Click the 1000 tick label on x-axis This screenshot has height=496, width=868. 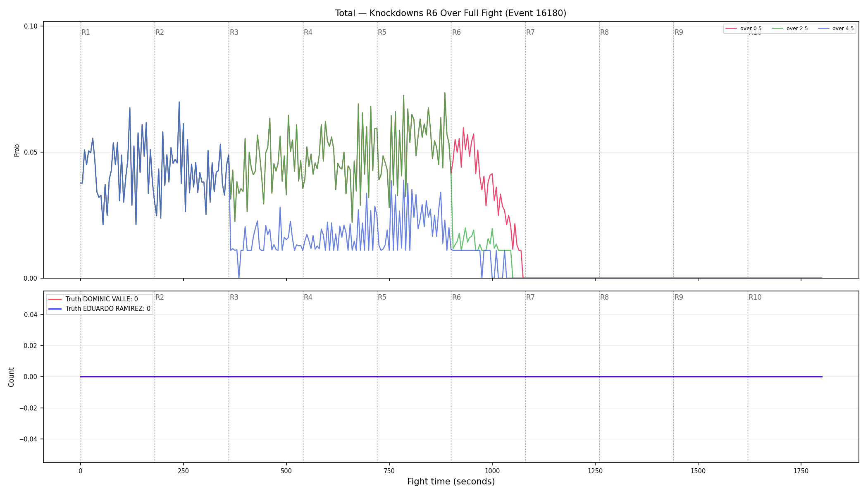coord(492,471)
